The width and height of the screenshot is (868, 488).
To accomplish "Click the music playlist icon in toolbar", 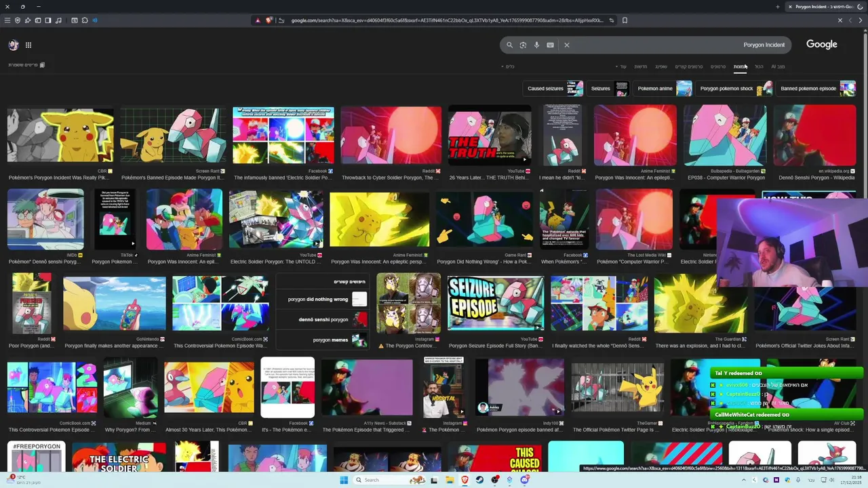I will (58, 20).
